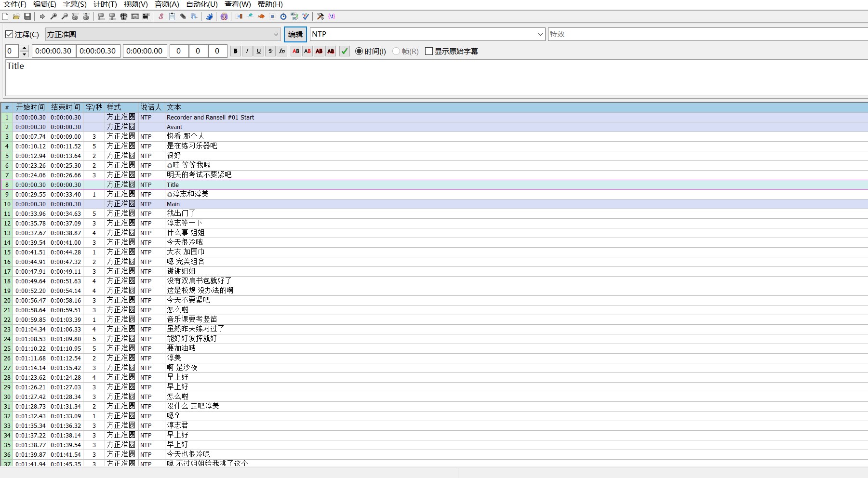Pick the outline colour, third AB button
868x478 pixels.
coord(319,51)
